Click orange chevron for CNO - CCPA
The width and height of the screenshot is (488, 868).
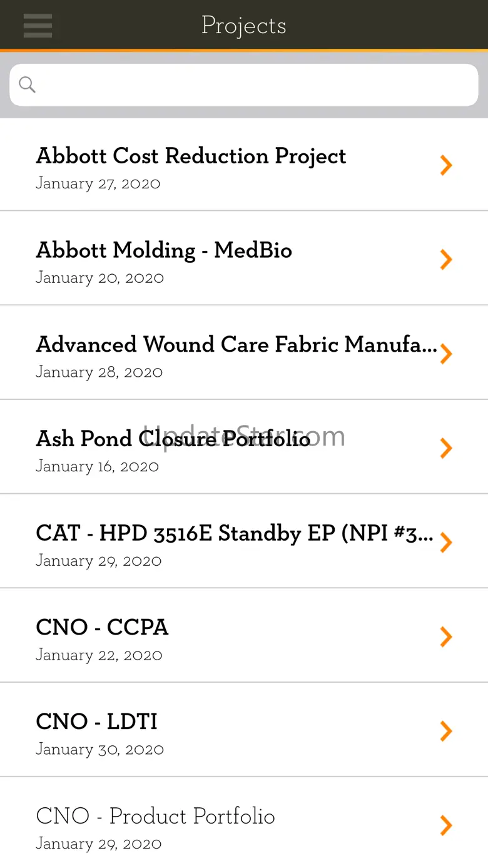445,636
